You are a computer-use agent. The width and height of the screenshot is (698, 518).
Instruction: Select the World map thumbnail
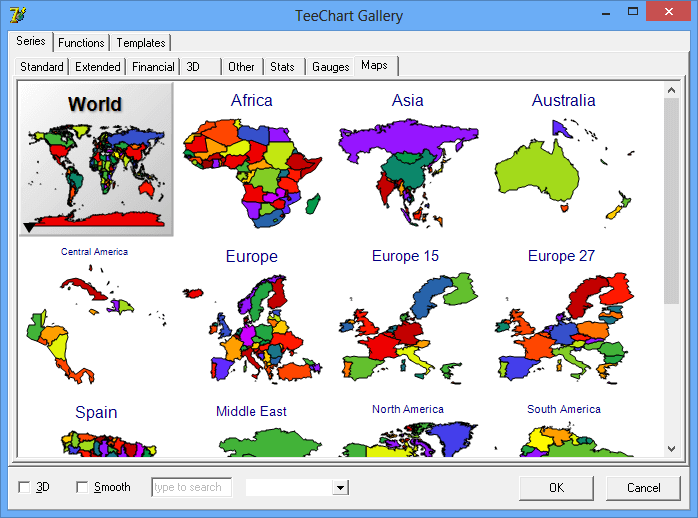96,159
